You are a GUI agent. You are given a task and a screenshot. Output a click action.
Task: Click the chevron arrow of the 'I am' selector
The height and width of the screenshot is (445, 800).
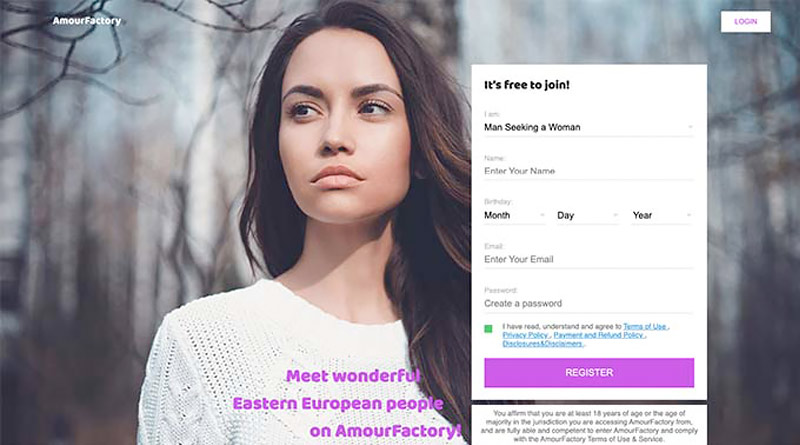(x=690, y=127)
